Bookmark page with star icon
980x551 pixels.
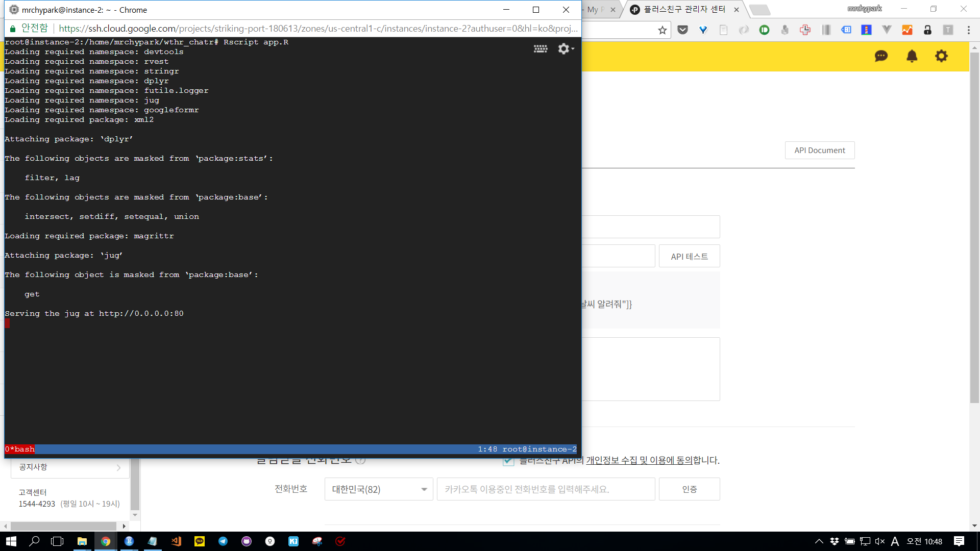(x=662, y=30)
